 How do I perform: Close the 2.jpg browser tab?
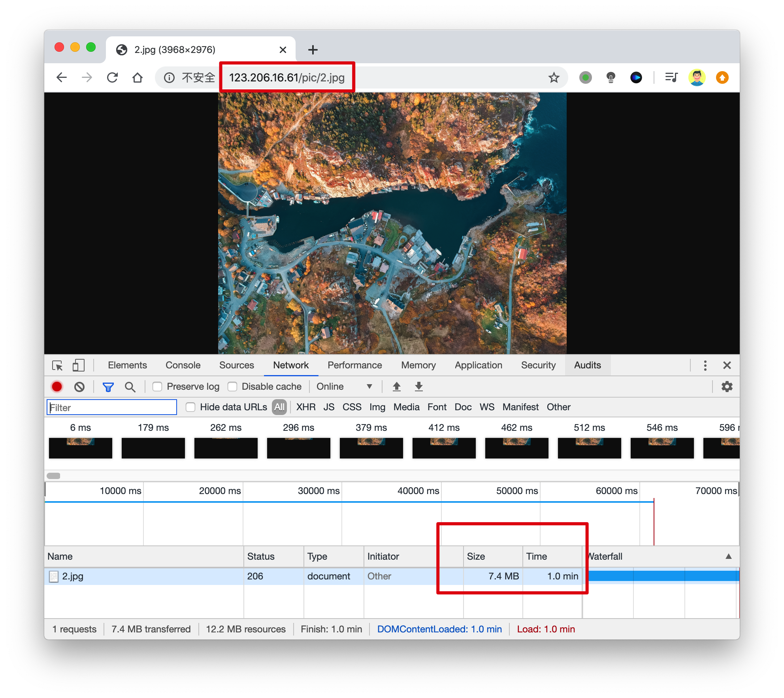click(283, 50)
